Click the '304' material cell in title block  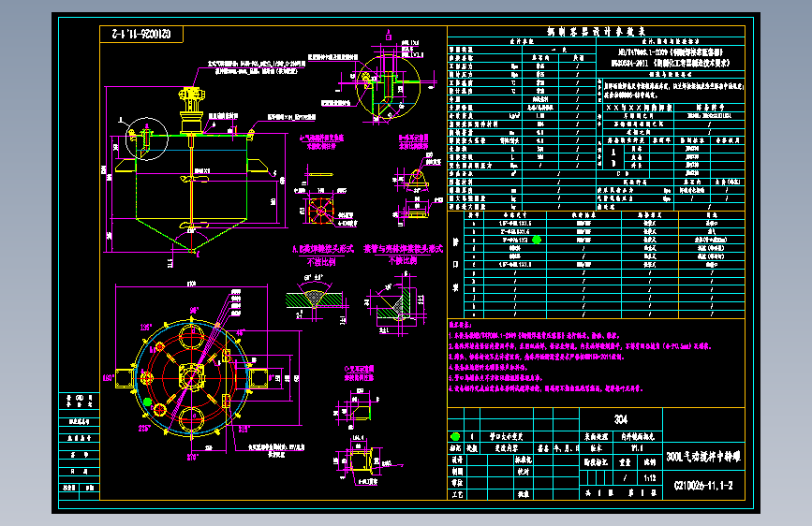click(x=621, y=419)
